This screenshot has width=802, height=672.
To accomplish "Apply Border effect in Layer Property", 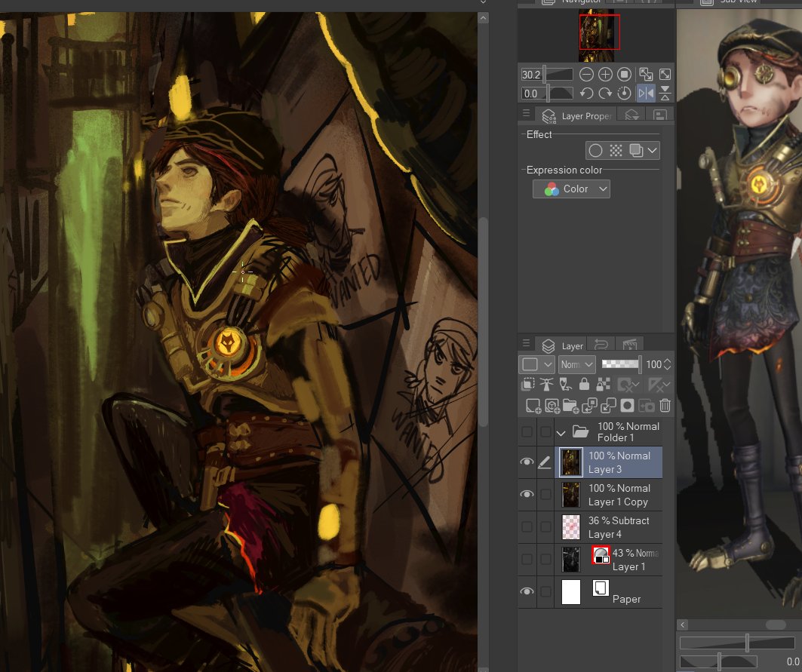I will (595, 150).
